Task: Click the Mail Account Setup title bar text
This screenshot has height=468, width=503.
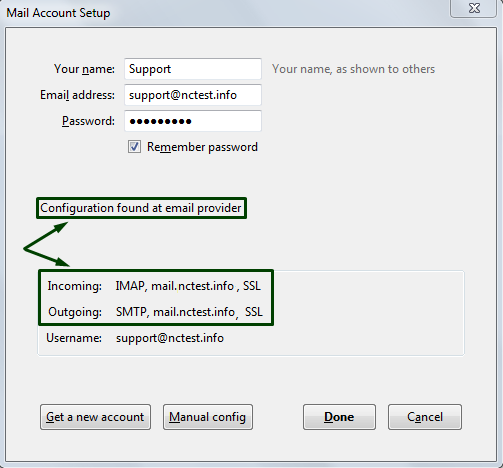Action: (x=58, y=13)
